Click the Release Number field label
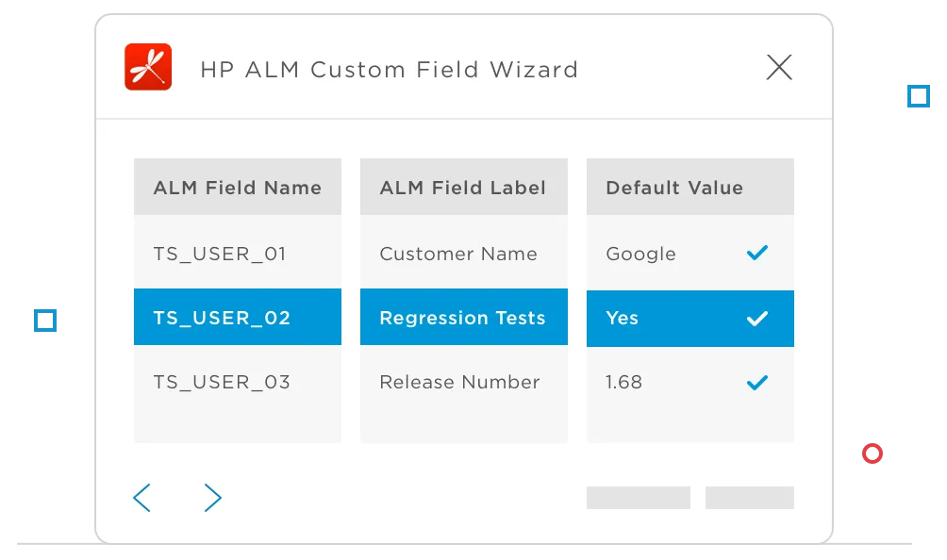The height and width of the screenshot is (560, 947). point(459,382)
